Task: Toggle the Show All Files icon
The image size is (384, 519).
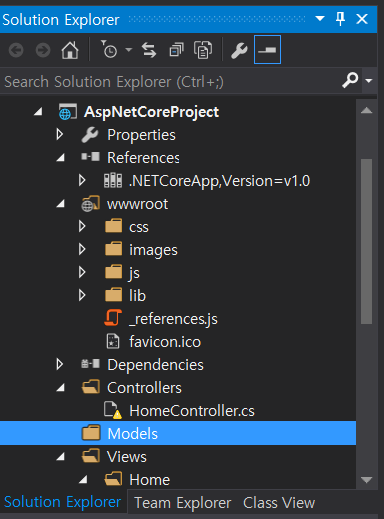Action: [203, 50]
